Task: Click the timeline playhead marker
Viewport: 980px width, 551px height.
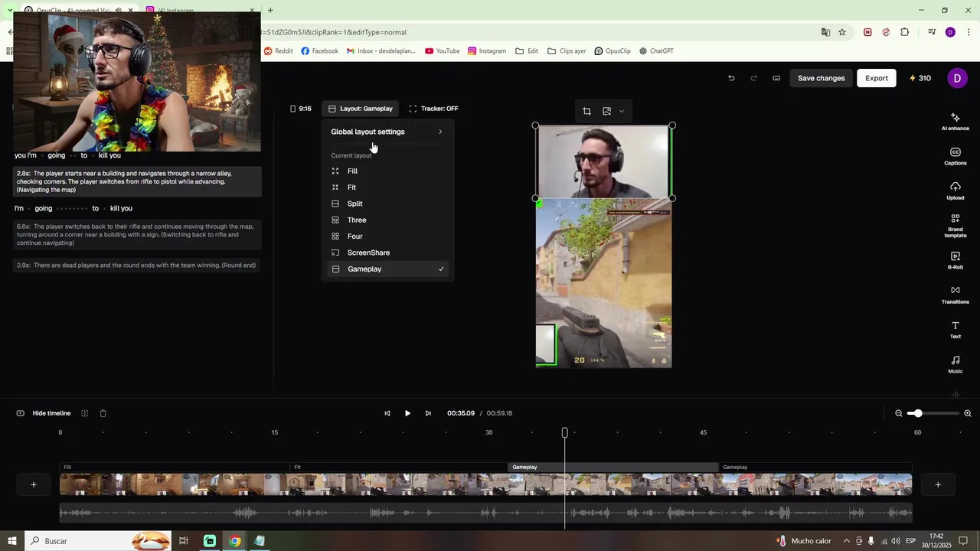Action: pyautogui.click(x=565, y=432)
